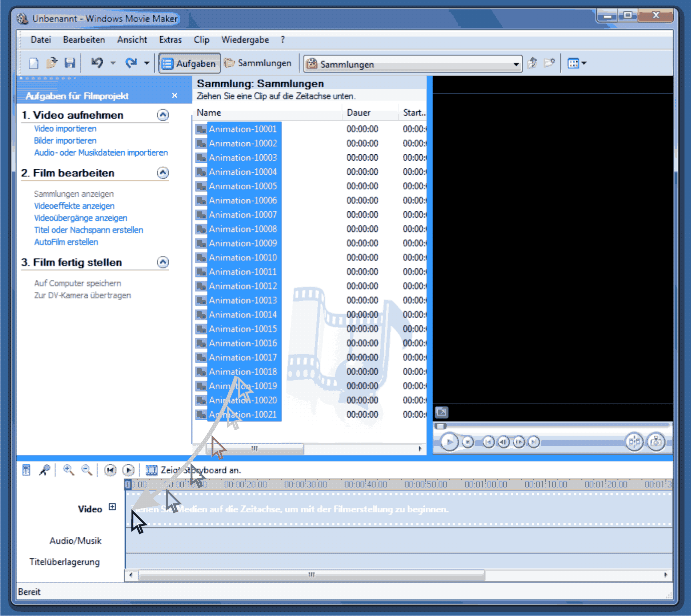
Task: Click the Undo arrow icon
Action: click(x=97, y=63)
